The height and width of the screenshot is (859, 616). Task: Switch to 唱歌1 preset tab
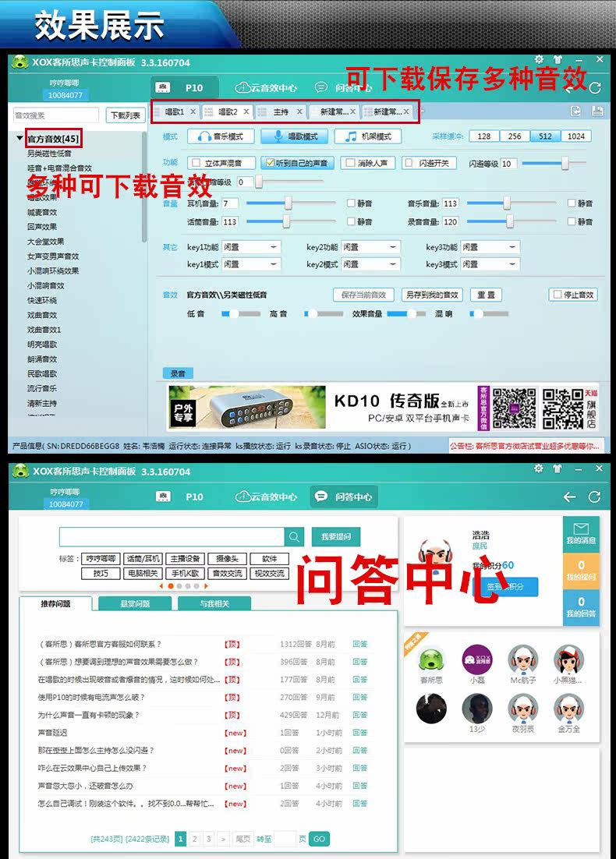click(x=175, y=111)
